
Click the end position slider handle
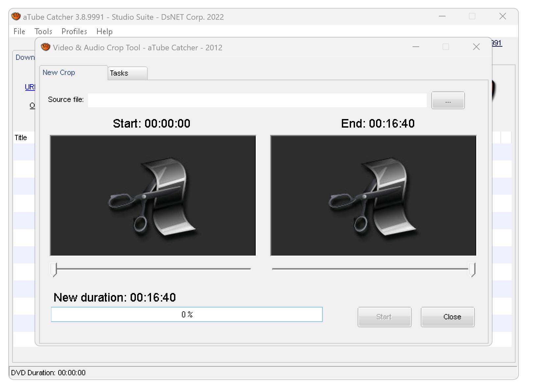click(x=472, y=270)
